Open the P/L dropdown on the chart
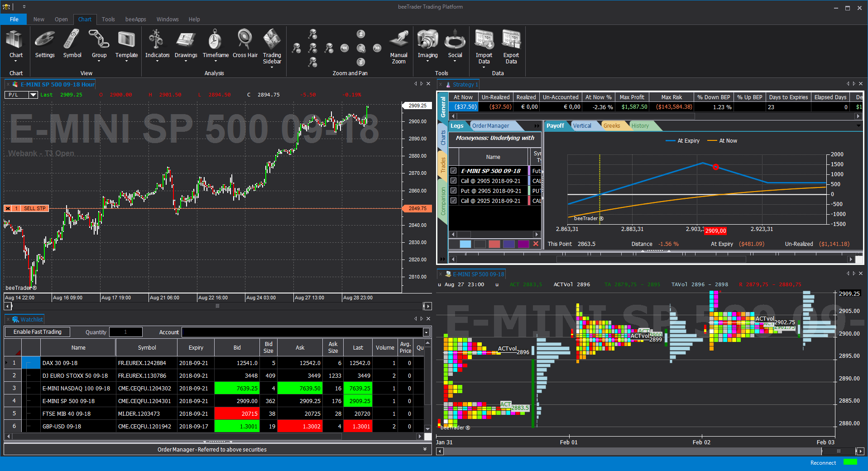868x471 pixels. 33,95
